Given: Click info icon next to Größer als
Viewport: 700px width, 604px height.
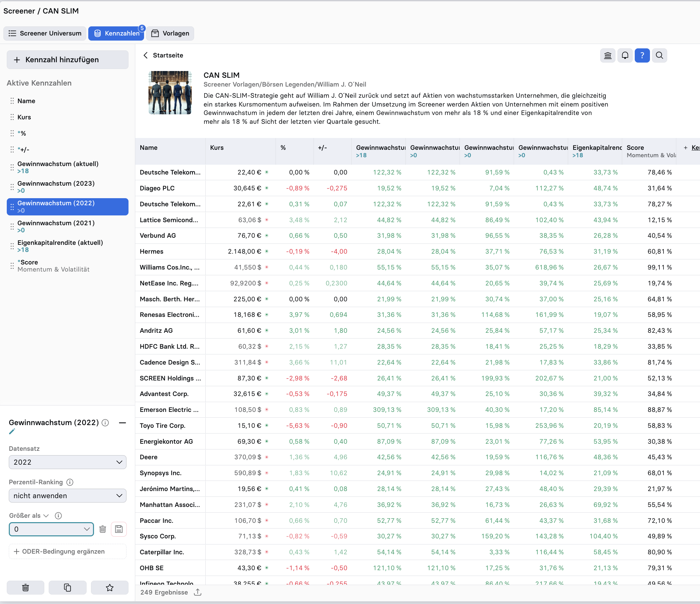Looking at the screenshot, I should [58, 516].
